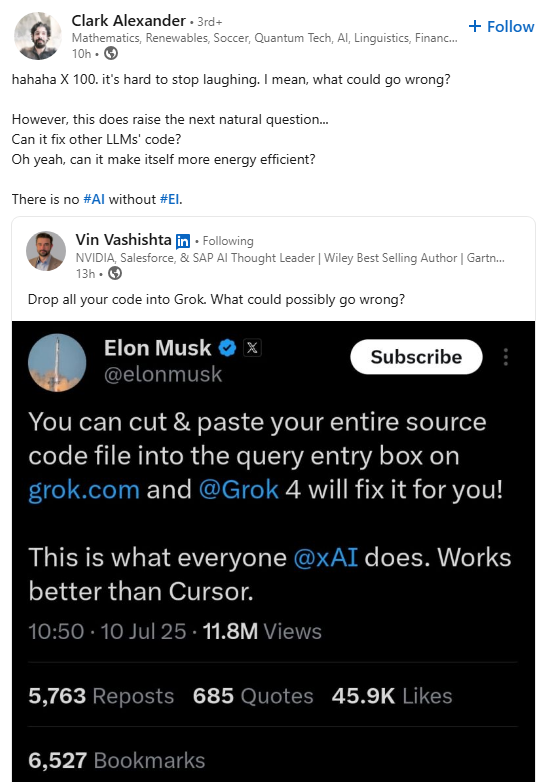
Task: Click the globe icon beside 13h
Action: 115,273
